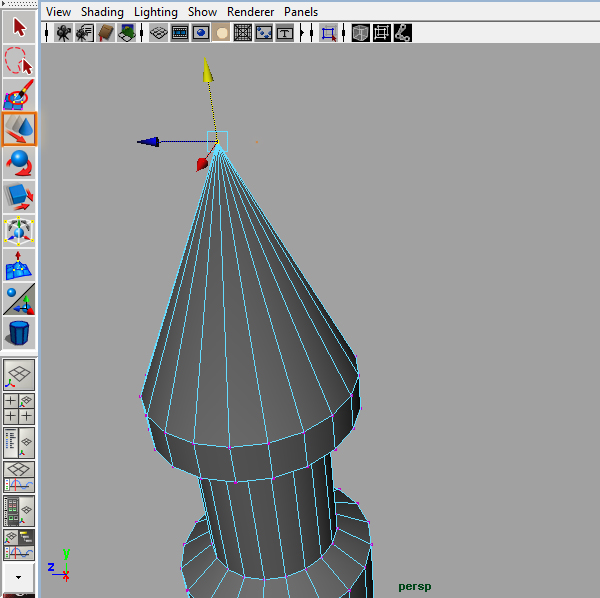Enable Wireframe display cube icon
The height and width of the screenshot is (598, 600).
coord(360,33)
